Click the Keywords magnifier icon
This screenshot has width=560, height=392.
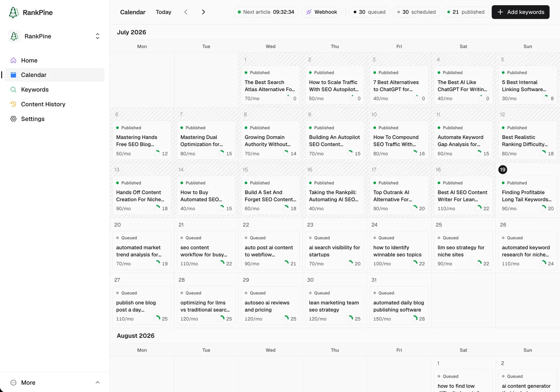pos(13,90)
